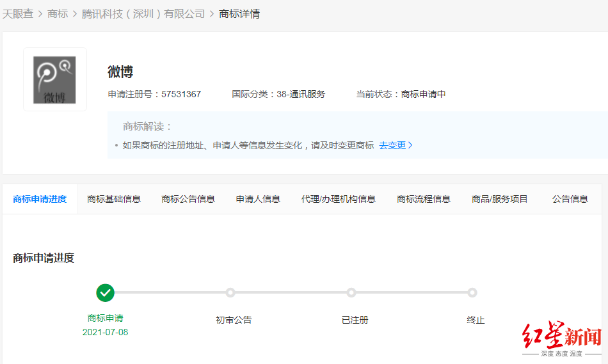Image resolution: width=608 pixels, height=364 pixels.
Task: Click the 商标申请 step label
Action: point(105,318)
